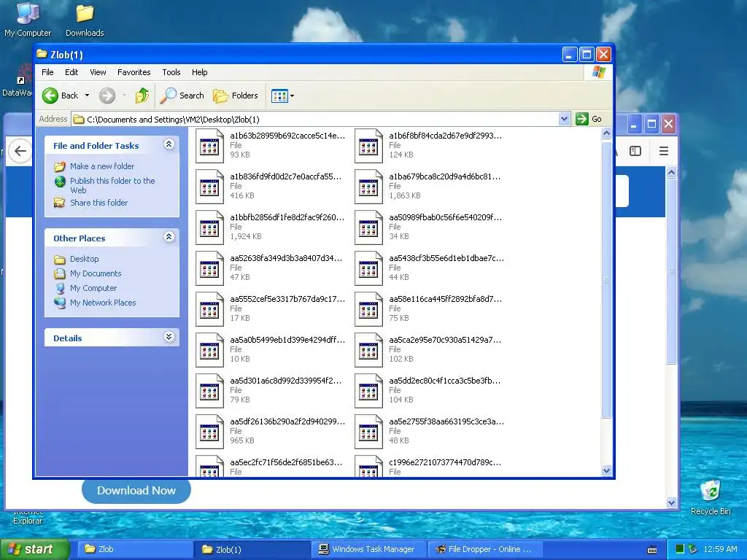The width and height of the screenshot is (747, 560).
Task: Select file icon aa52638fa349d3b3a8407d34
Action: click(x=209, y=268)
